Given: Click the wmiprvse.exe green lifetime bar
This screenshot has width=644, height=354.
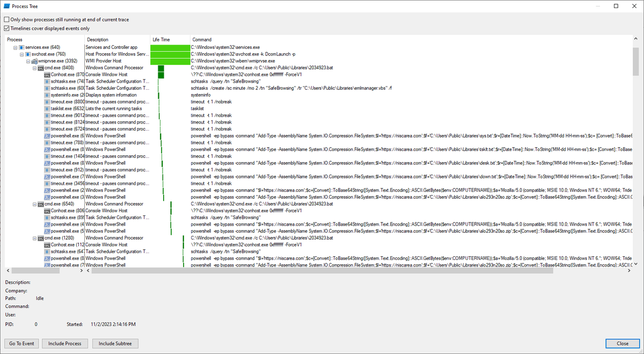Looking at the screenshot, I should (x=170, y=61).
